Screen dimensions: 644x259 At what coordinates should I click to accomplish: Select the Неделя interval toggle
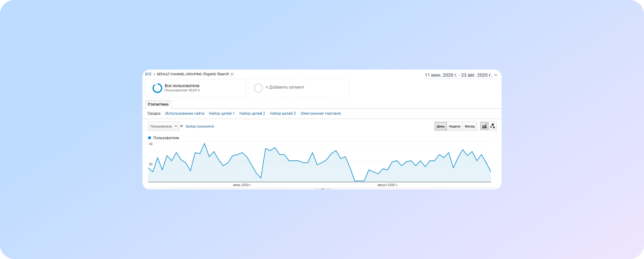click(455, 126)
